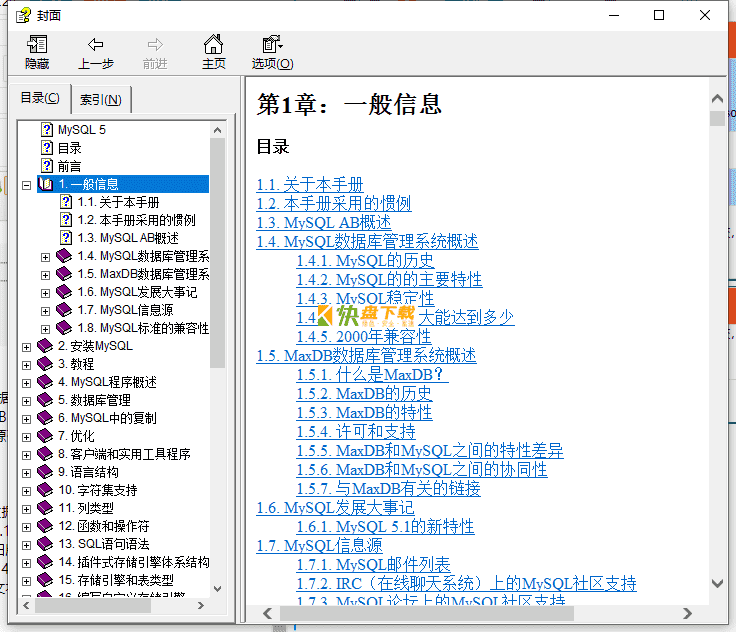Expand the 1.6. MySQL发展大事记 node
The height and width of the screenshot is (632, 736).
[x=45, y=293]
